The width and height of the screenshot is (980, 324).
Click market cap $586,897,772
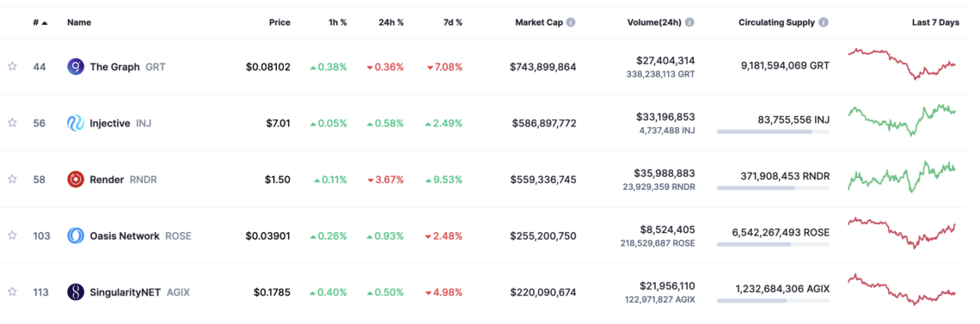tap(544, 123)
